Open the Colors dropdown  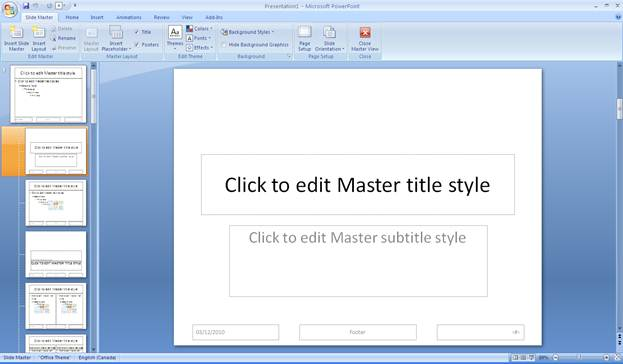[x=199, y=29]
